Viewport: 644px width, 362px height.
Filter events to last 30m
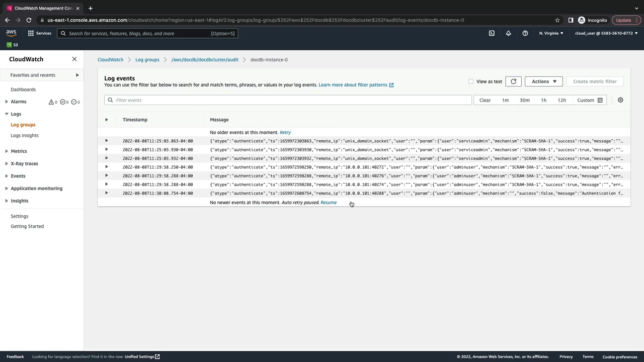coord(525,100)
